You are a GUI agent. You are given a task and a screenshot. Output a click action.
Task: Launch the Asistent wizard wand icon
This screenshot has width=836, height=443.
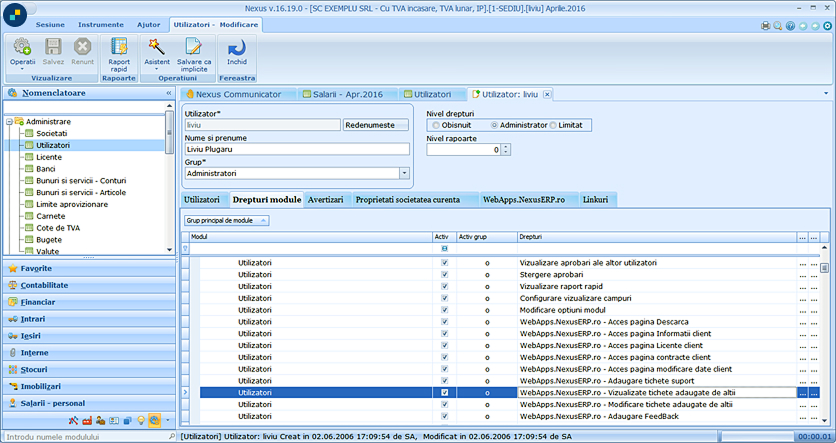click(157, 47)
